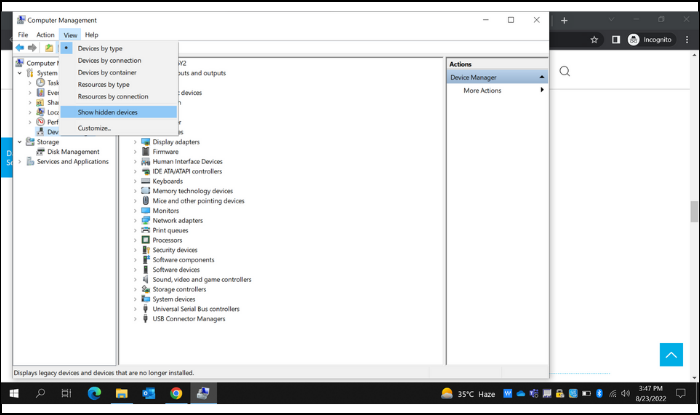Image resolution: width=700 pixels, height=415 pixels.
Task: Open the File menu
Action: 23,35
